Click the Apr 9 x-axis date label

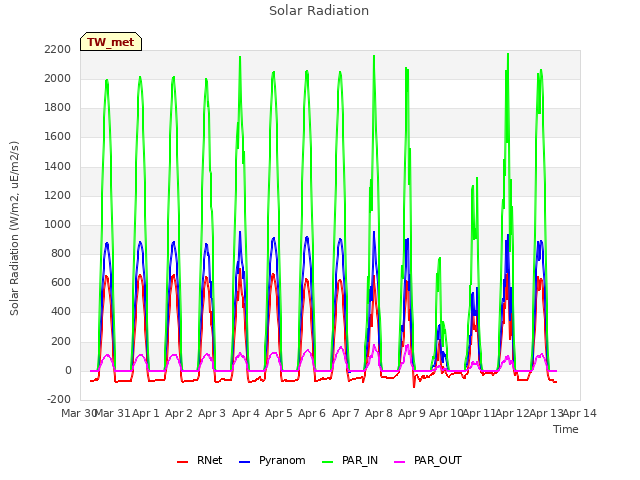pyautogui.click(x=412, y=413)
